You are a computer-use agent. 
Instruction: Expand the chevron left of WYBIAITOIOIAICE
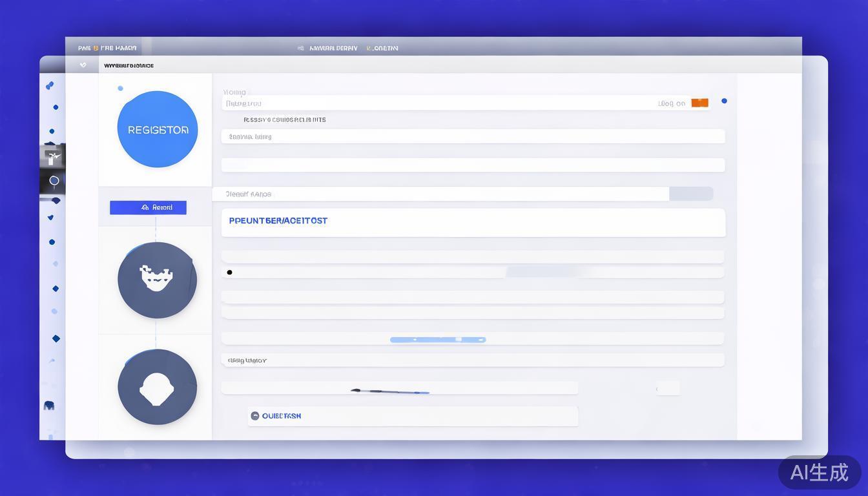[x=83, y=65]
